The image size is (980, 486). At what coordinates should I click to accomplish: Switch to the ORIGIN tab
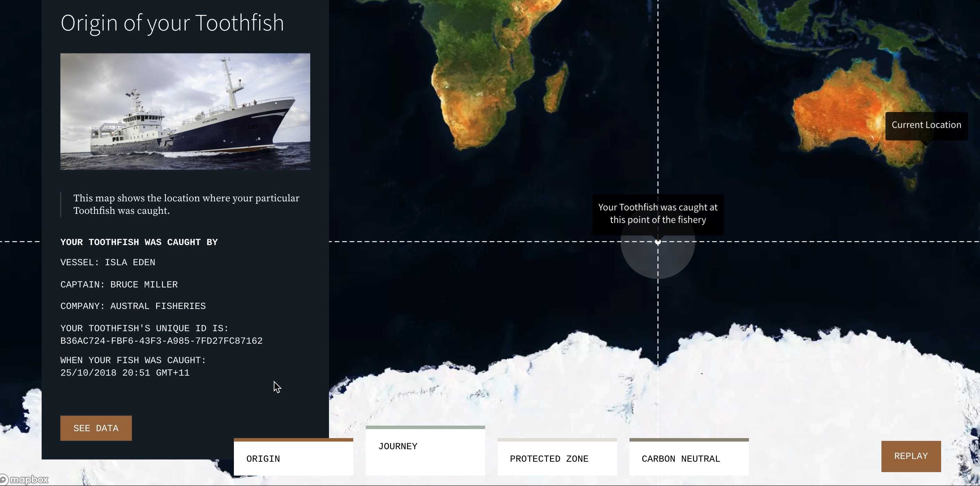(293, 459)
